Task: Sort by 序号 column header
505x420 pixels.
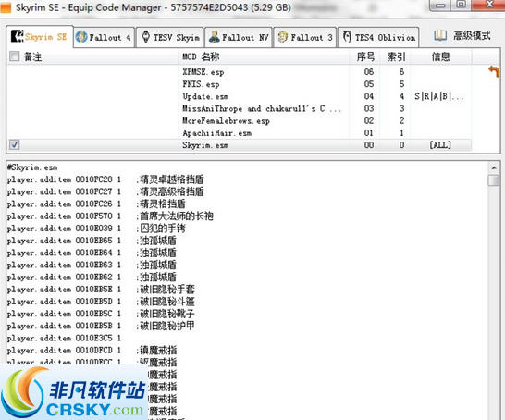Action: (366, 56)
